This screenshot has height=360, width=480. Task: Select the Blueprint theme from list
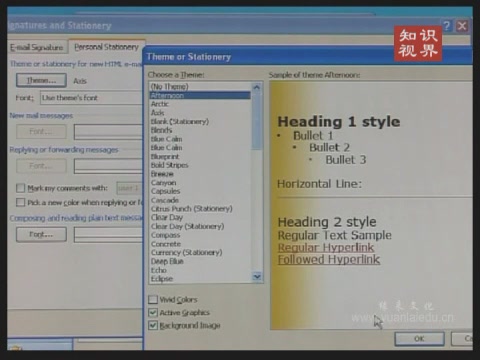(x=165, y=156)
